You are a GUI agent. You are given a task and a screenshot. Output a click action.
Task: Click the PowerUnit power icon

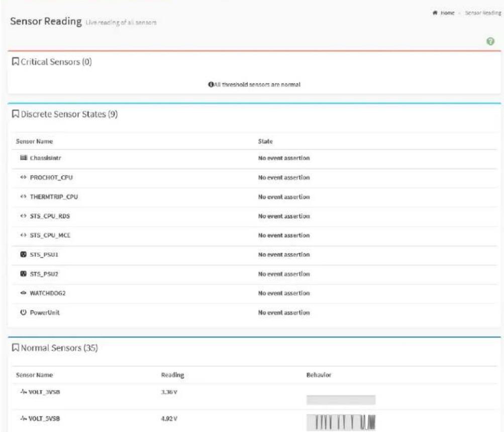[x=23, y=312]
